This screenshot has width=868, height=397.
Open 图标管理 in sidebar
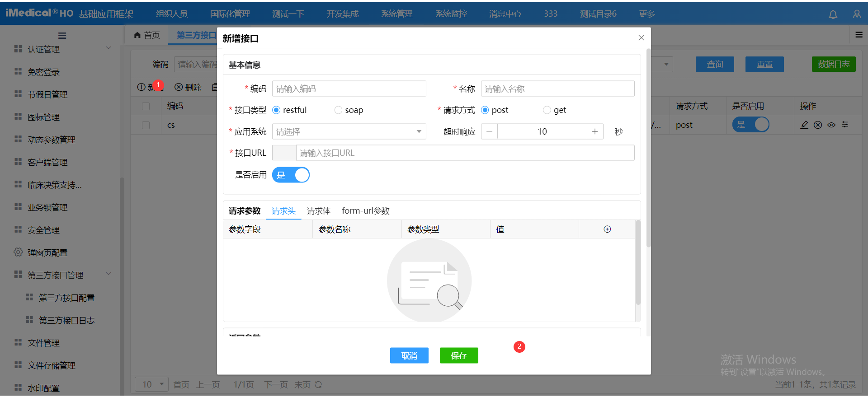(43, 117)
